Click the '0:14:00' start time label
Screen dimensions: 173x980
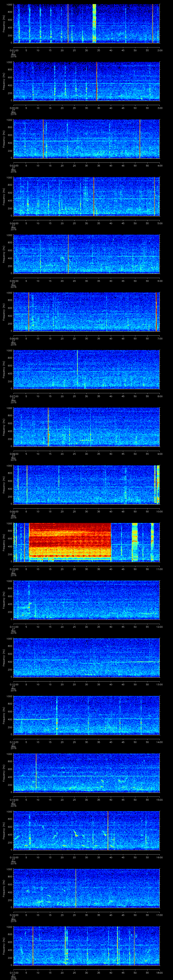(14, 800)
